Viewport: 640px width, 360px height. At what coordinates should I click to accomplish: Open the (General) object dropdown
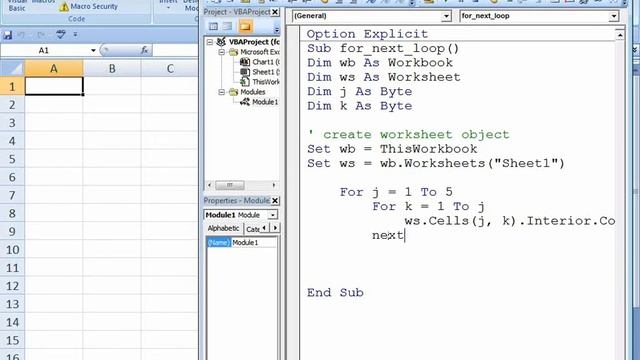[x=447, y=16]
